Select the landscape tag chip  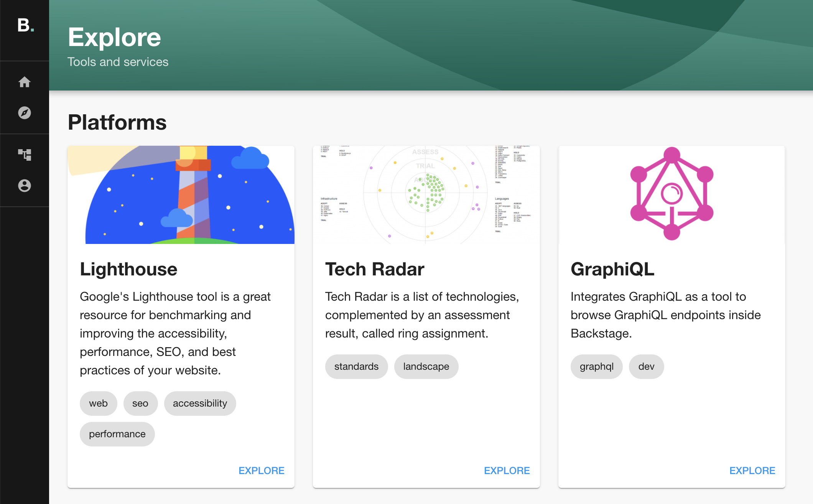coord(426,366)
